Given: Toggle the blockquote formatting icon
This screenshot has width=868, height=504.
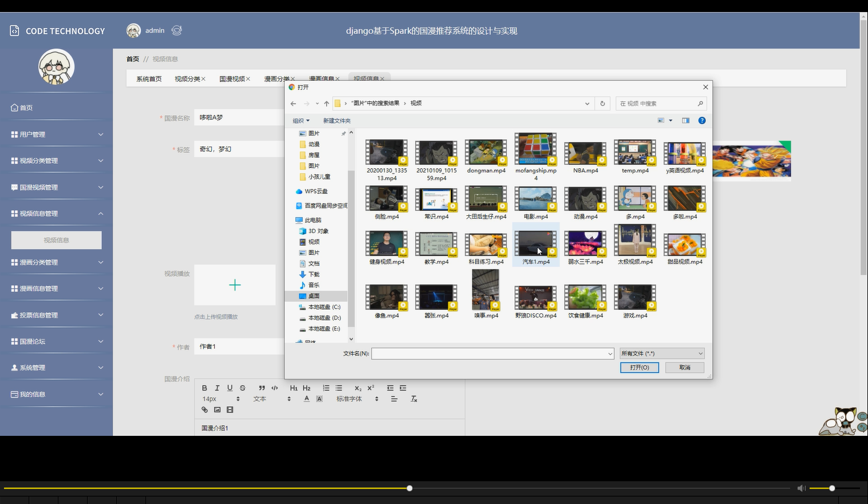Looking at the screenshot, I should [x=262, y=388].
